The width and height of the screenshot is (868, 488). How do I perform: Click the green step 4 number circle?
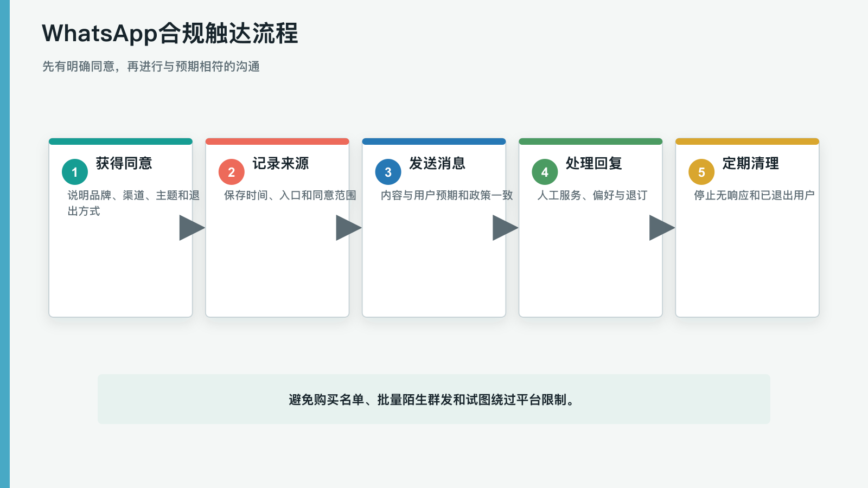pos(545,172)
